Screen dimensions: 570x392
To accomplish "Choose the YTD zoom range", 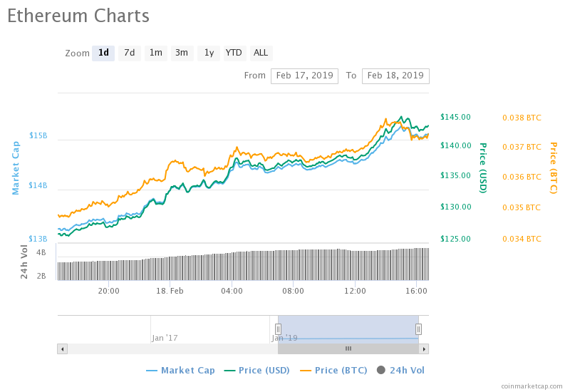I will pos(234,53).
